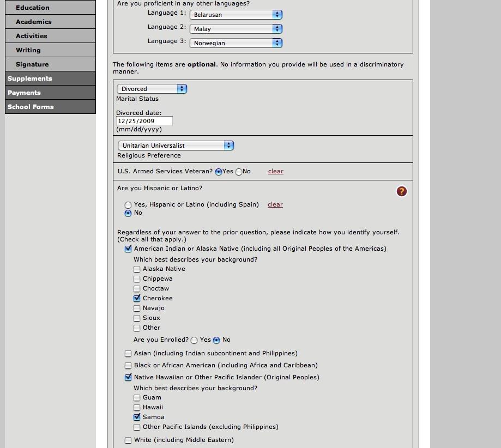This screenshot has width=501, height=448.
Task: Open the Supplements menu item
Action: [x=50, y=78]
